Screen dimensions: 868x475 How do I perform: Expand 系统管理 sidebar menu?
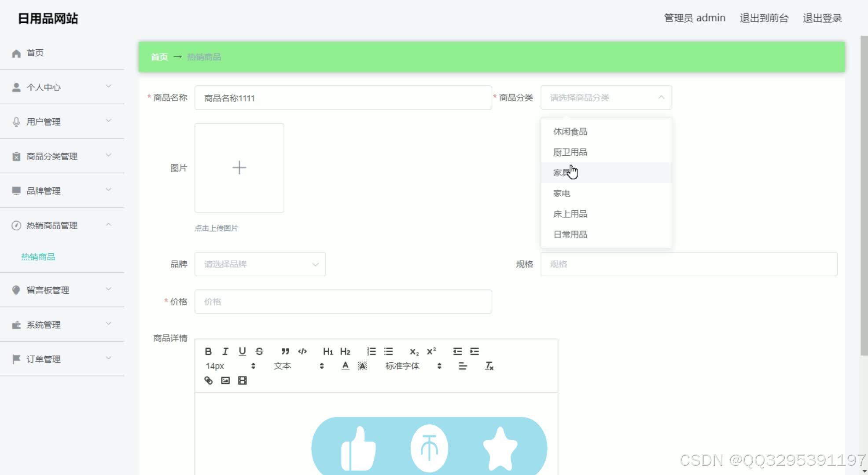(62, 325)
